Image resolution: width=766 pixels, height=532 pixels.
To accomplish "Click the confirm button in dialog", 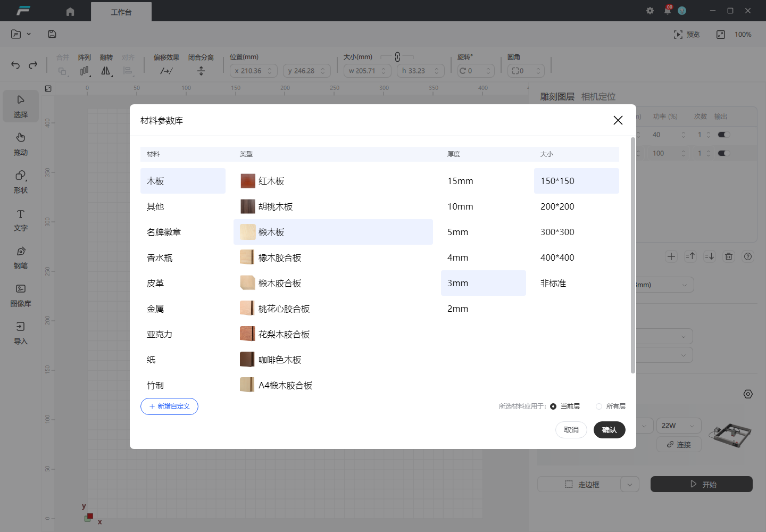I will [609, 430].
